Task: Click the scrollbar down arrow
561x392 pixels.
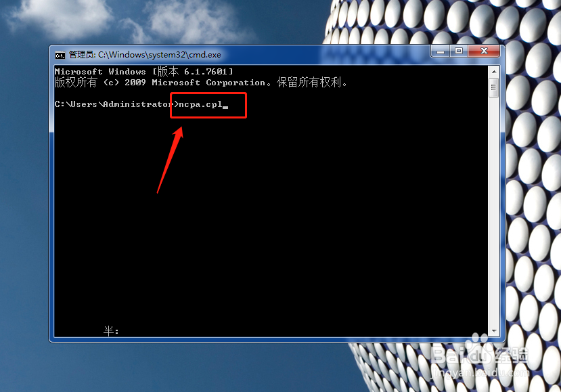Action: pyautogui.click(x=493, y=331)
